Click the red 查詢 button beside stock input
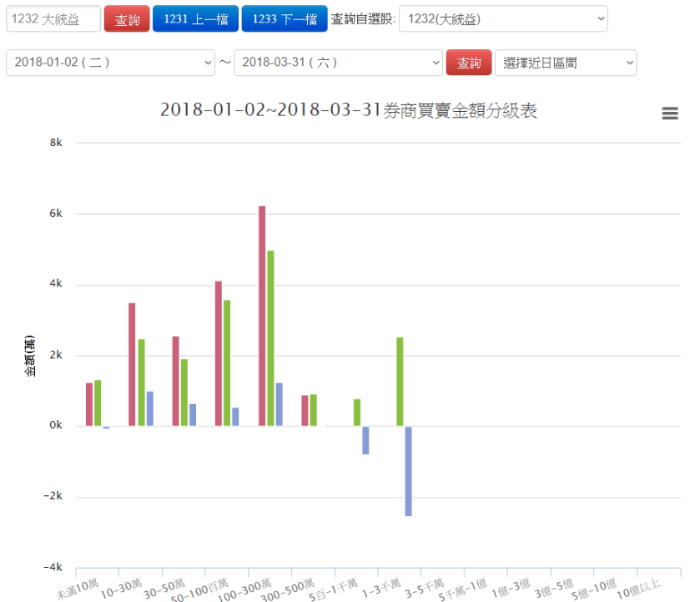 (x=127, y=19)
